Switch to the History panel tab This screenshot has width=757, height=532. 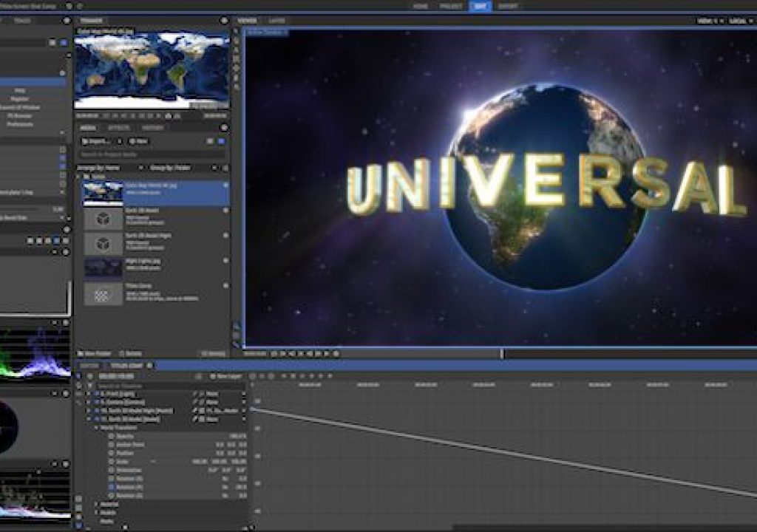(x=152, y=128)
